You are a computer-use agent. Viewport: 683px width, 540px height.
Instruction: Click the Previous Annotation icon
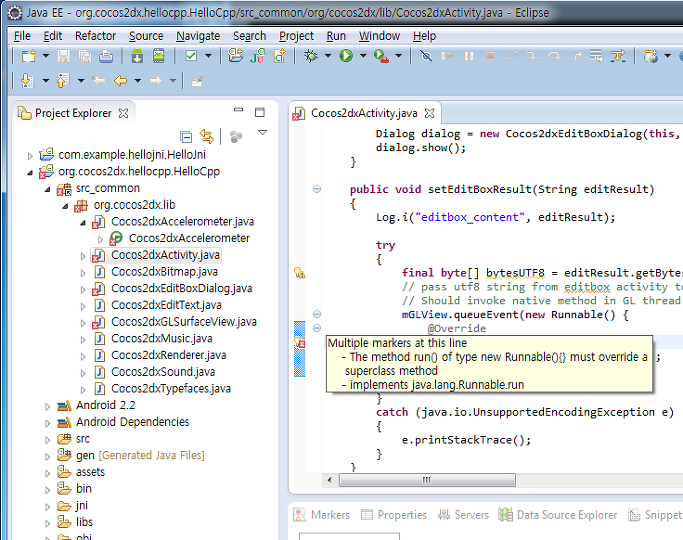[x=62, y=81]
